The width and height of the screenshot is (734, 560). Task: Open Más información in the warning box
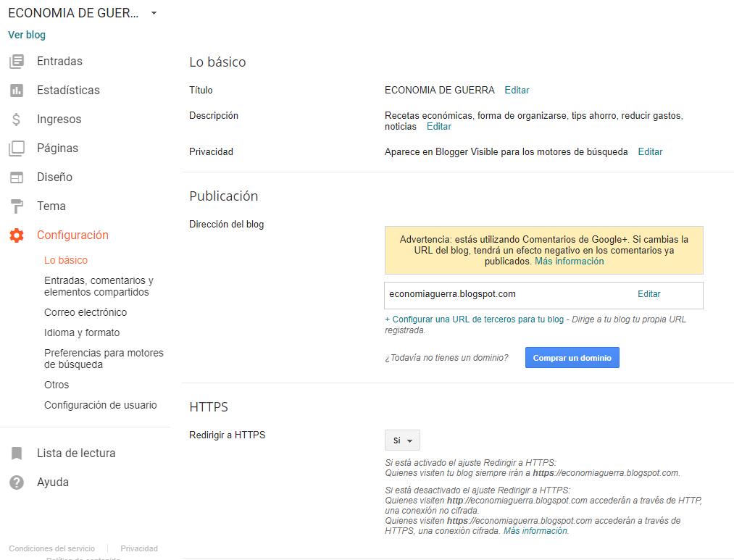coord(569,261)
